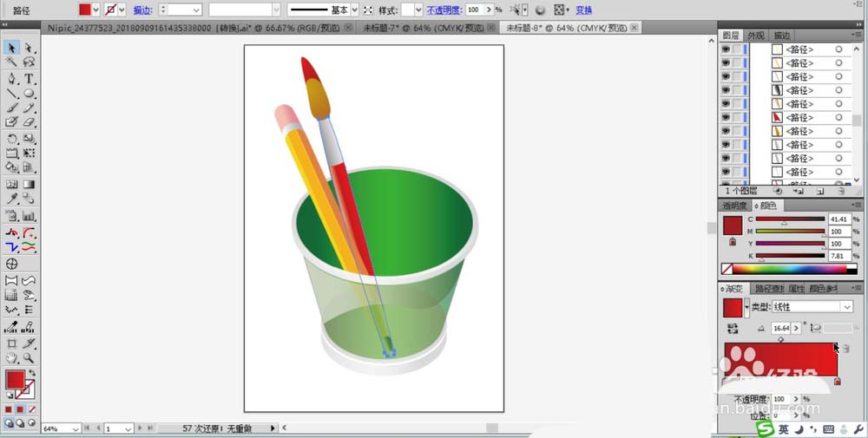Select the Hand tool
This screenshot has width=868, height=438.
11,358
